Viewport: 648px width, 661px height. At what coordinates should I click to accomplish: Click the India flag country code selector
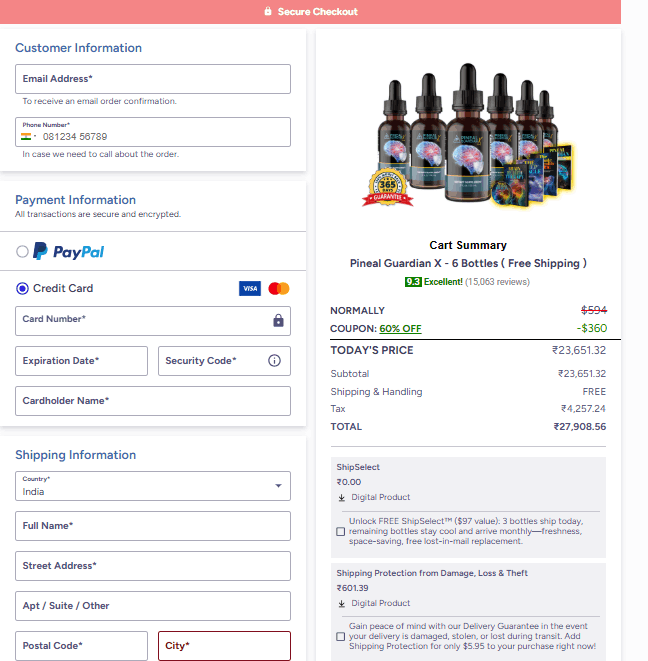point(28,136)
